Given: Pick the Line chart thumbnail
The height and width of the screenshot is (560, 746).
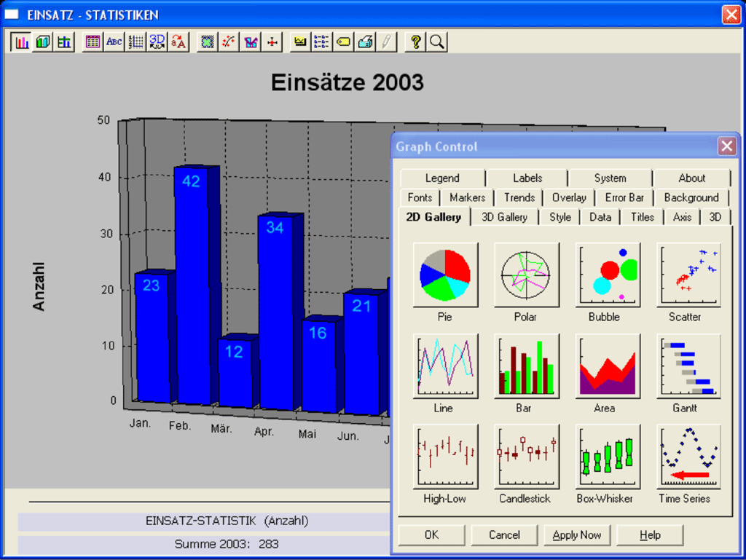Looking at the screenshot, I should point(445,366).
